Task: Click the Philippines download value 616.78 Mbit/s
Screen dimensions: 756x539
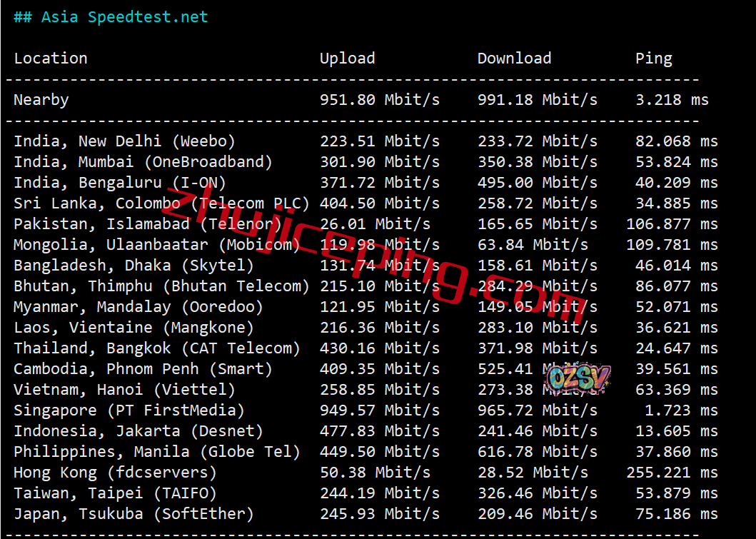Action: [537, 452]
